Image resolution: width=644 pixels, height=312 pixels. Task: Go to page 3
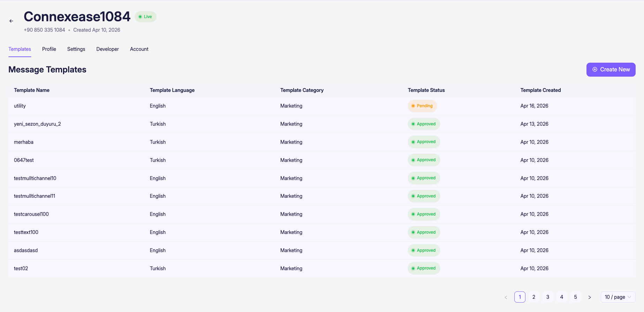coord(548,297)
